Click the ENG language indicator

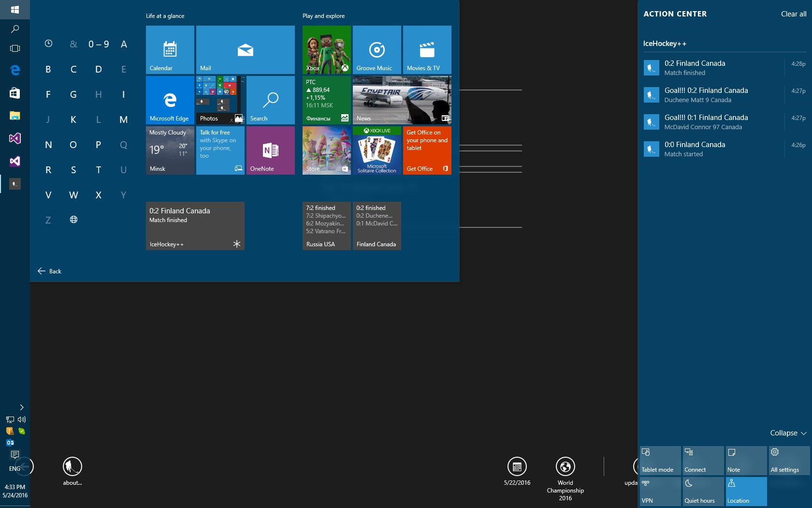[x=15, y=469]
